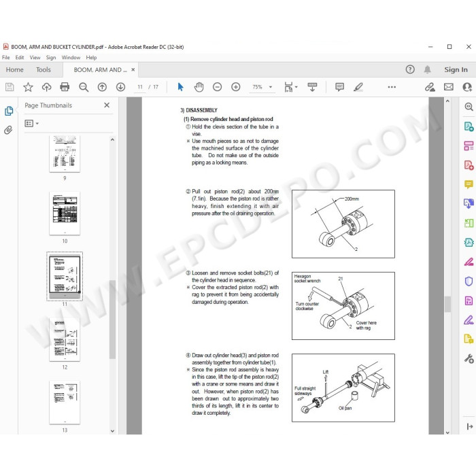The width and height of the screenshot is (476, 476).
Task: Open notifications bell icon
Action: [x=427, y=69]
